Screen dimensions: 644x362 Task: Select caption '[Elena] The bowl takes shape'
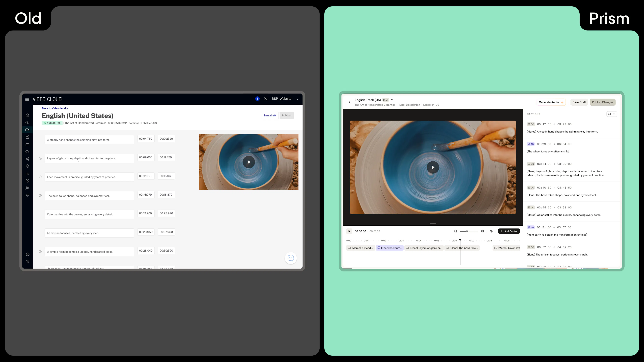pos(561,195)
